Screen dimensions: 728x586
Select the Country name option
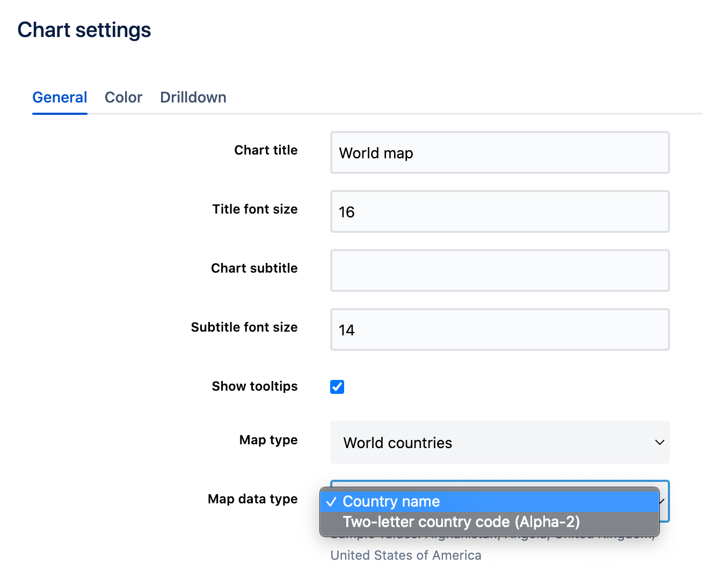(x=391, y=501)
